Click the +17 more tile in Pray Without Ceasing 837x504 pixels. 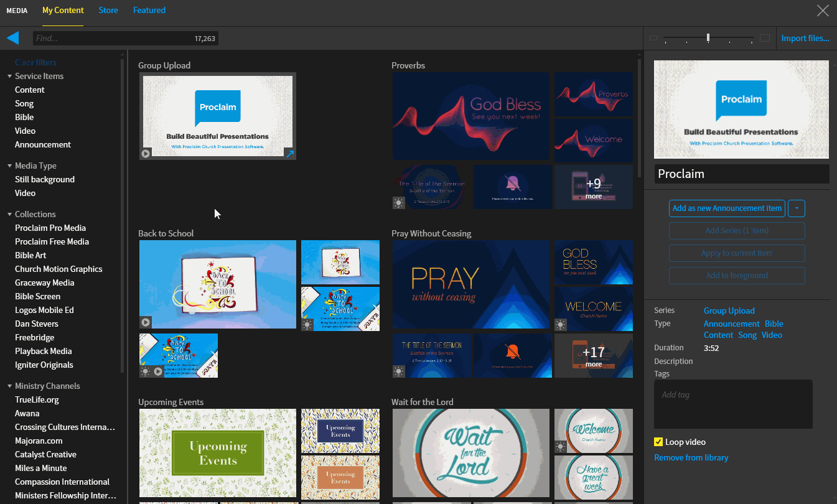click(594, 356)
